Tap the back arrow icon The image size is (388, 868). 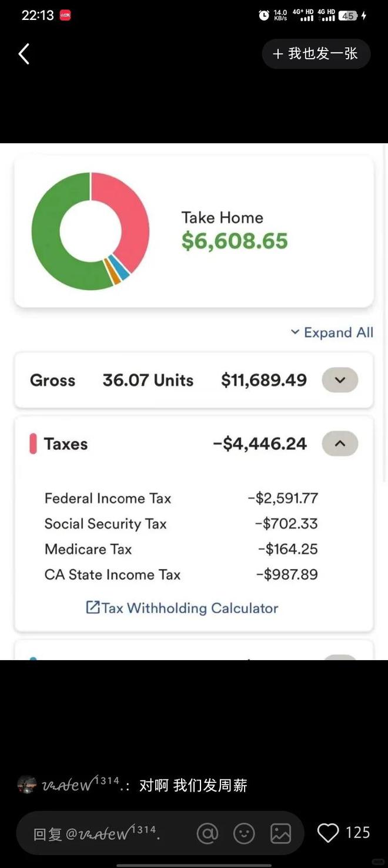click(x=24, y=54)
